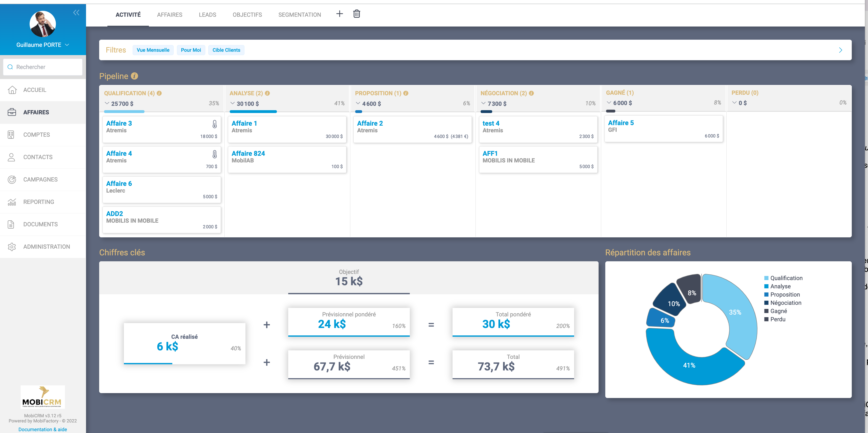Click info icon next to Qualification stage
The width and height of the screenshot is (868, 433).
point(159,93)
